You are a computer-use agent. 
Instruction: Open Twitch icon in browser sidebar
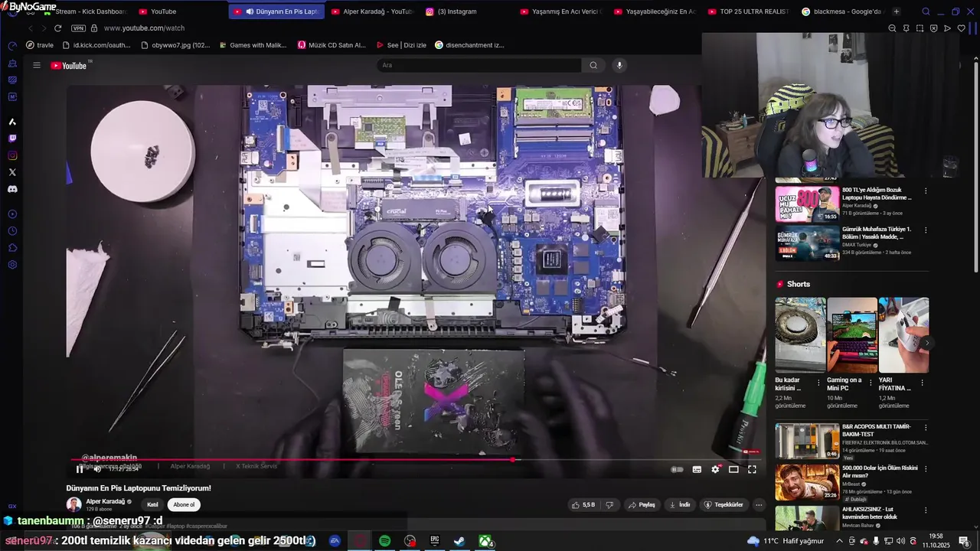[x=12, y=139]
